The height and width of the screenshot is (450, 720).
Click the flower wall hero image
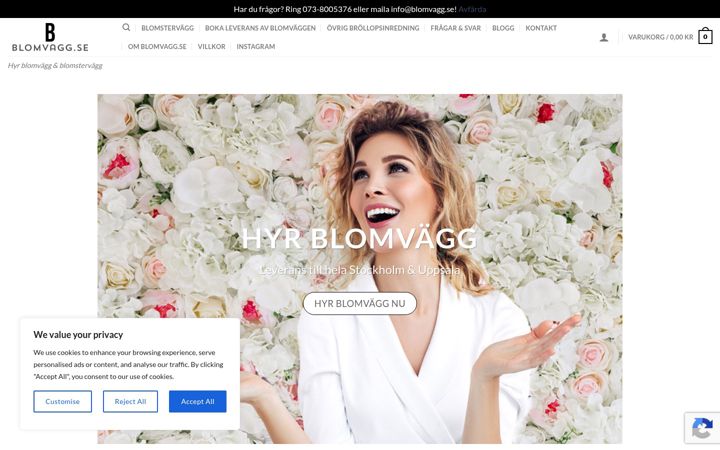[360, 269]
